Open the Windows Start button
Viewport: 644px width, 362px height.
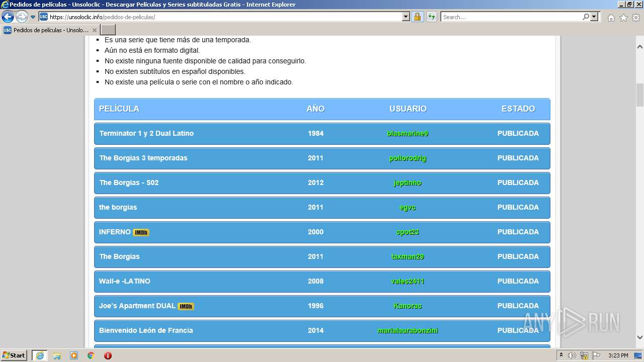pos(14,355)
